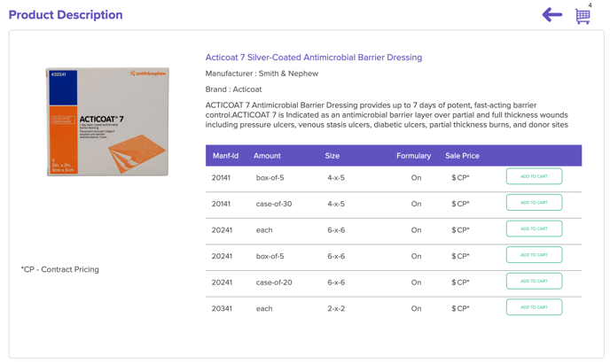Viewport: 610px width, 364px height.
Task: Click the CP Contract Pricing footnote
Action: 60,269
